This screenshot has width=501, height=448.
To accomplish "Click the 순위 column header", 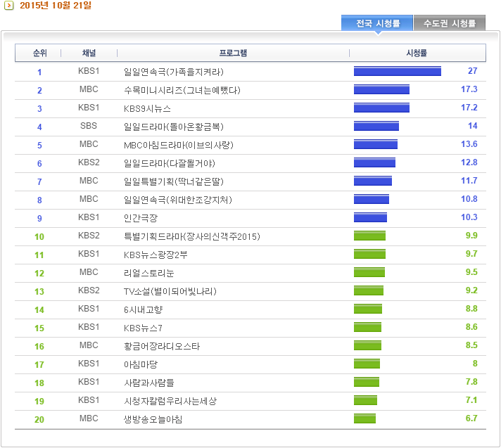I will [40, 53].
